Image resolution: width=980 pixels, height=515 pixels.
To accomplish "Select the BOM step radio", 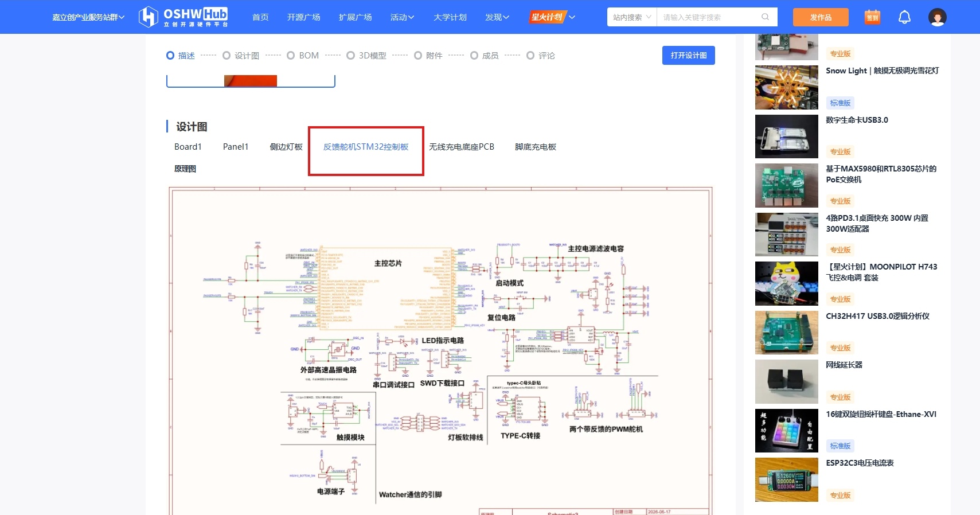I will click(x=291, y=56).
